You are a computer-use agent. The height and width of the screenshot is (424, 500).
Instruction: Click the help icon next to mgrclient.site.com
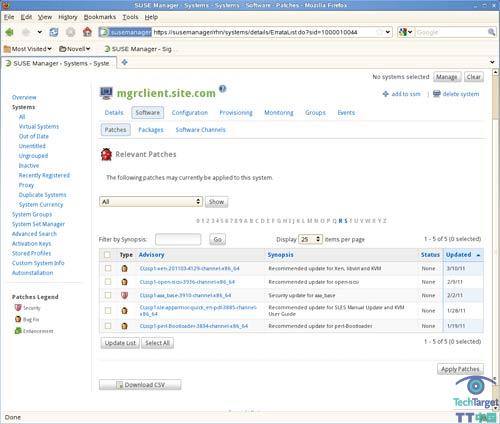pyautogui.click(x=223, y=89)
